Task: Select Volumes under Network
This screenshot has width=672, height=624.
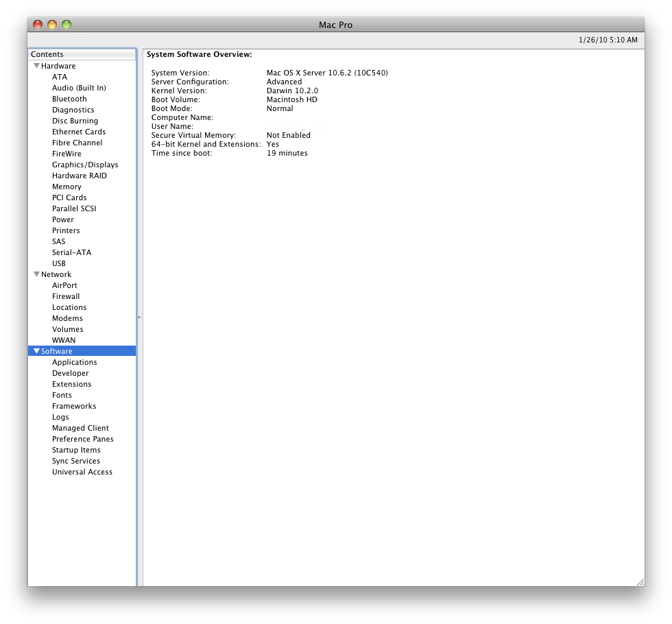Action: [67, 329]
